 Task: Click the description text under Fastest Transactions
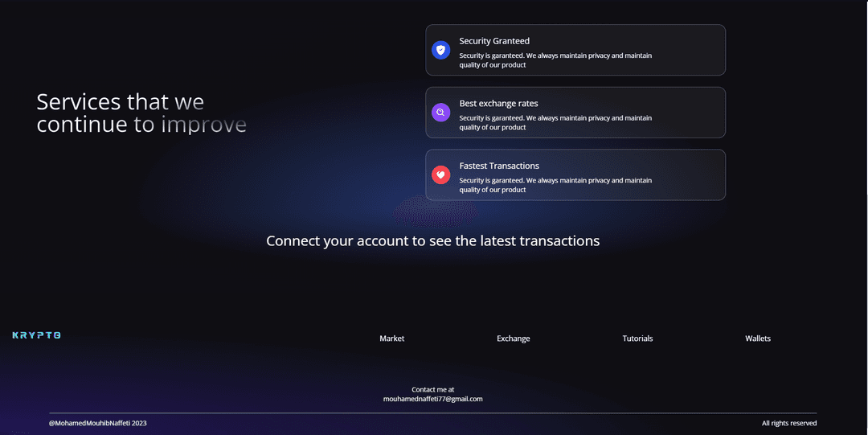(x=555, y=185)
